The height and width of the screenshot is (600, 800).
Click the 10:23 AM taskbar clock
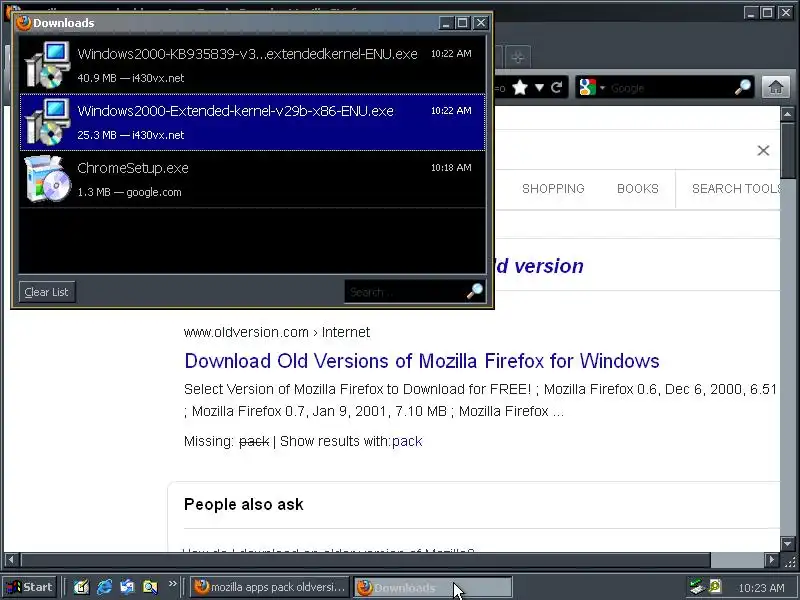pos(761,588)
